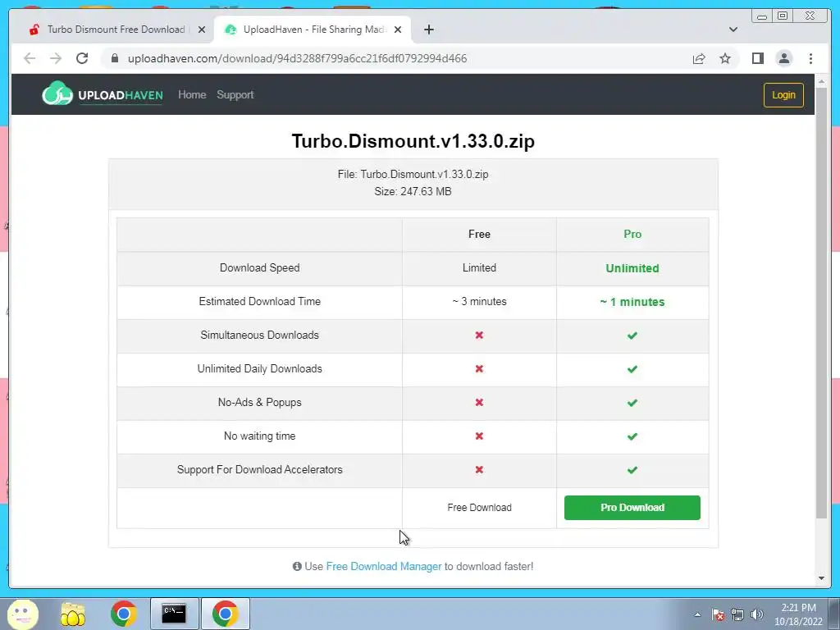Bookmark this page with the star icon
840x630 pixels.
(725, 58)
